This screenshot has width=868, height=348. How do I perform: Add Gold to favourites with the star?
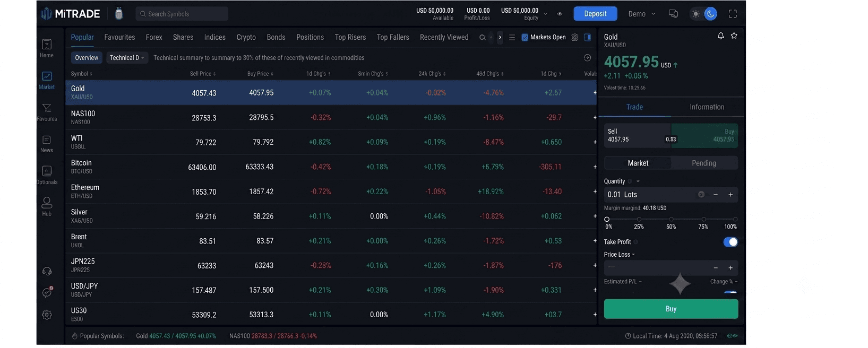[x=734, y=36]
